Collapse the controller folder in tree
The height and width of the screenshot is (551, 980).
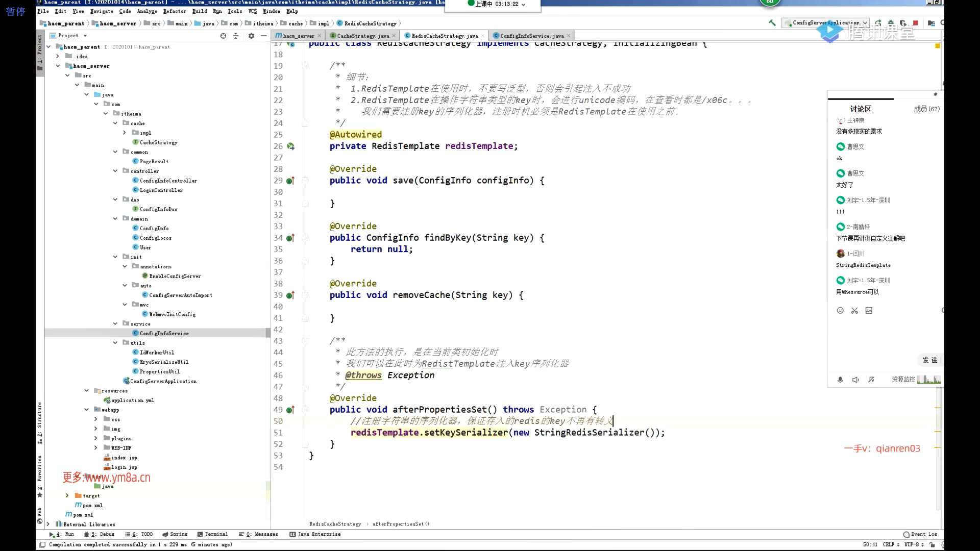115,171
